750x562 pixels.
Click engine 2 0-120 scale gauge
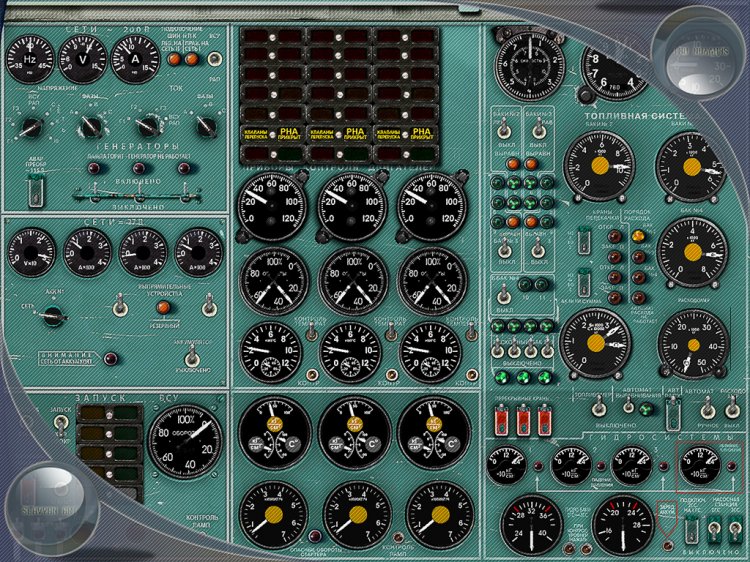(x=352, y=206)
